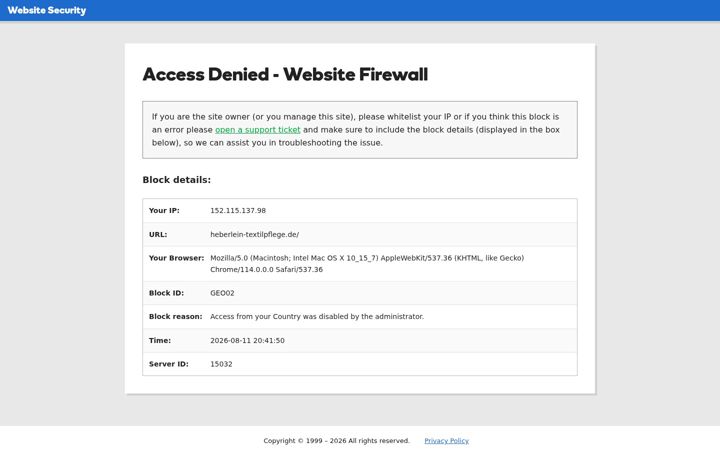Click the Your Browser label
This screenshot has width=720, height=450.
pos(176,258)
